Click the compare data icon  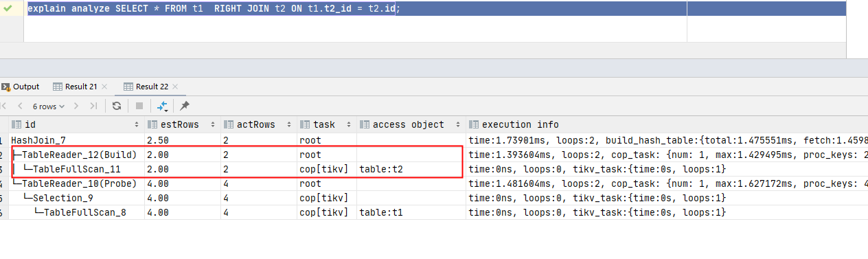point(163,106)
